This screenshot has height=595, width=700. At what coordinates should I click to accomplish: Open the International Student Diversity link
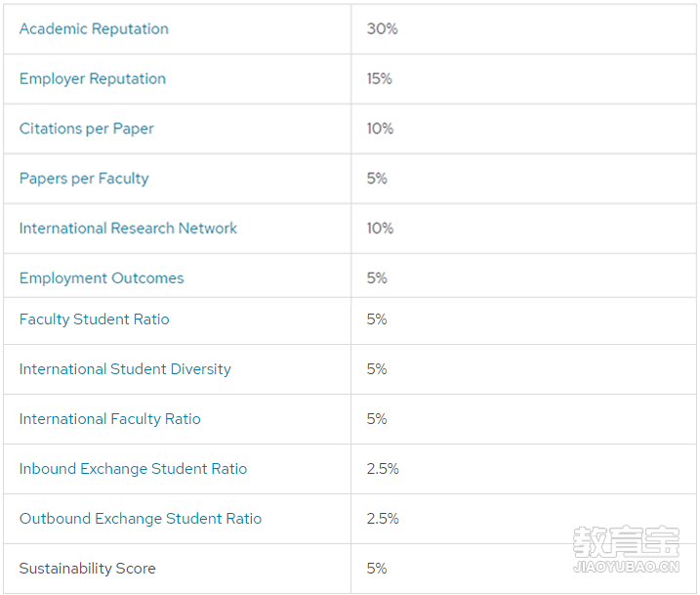[125, 369]
